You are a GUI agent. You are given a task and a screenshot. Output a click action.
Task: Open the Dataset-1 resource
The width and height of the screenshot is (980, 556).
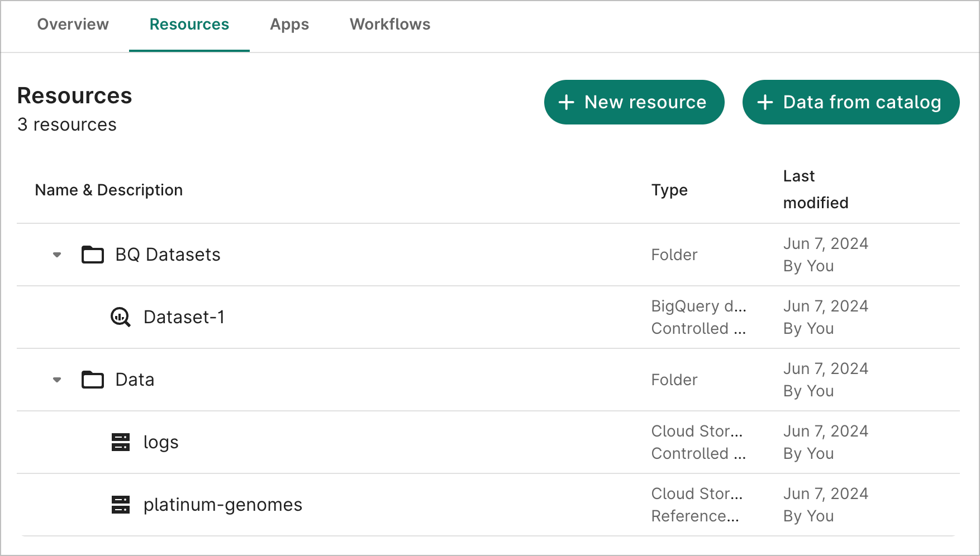coord(184,317)
